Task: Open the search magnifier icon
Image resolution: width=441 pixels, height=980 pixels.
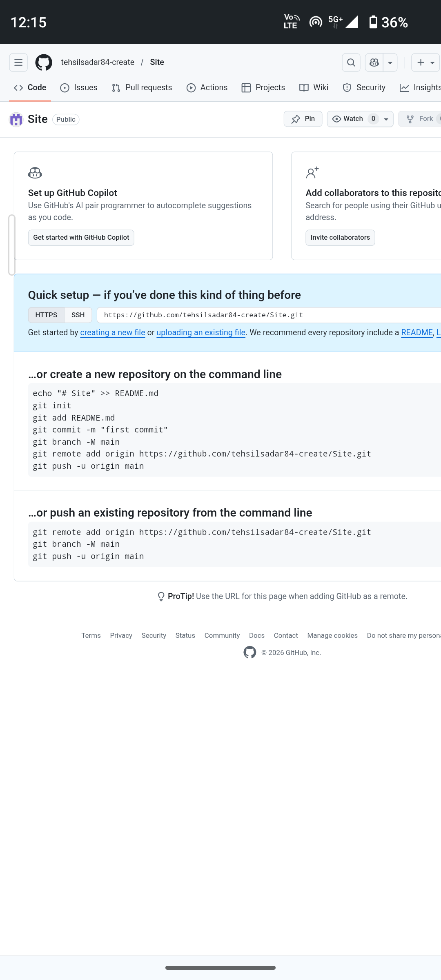Action: [x=351, y=62]
